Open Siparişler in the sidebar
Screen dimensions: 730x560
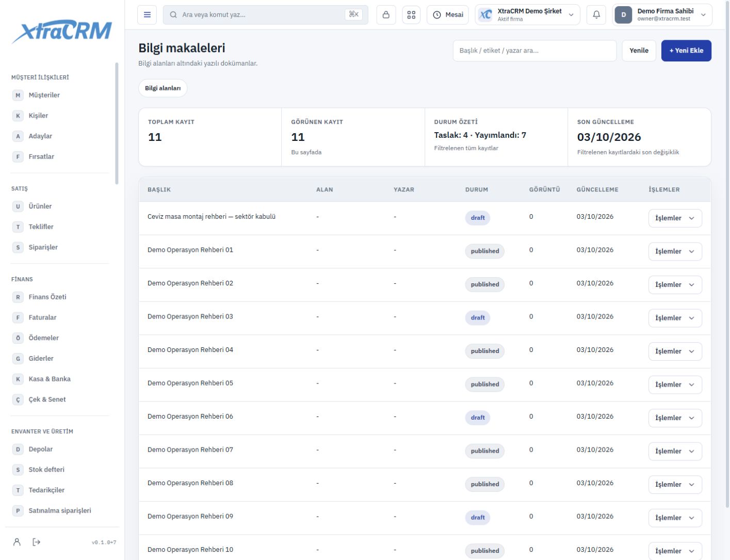point(60,247)
